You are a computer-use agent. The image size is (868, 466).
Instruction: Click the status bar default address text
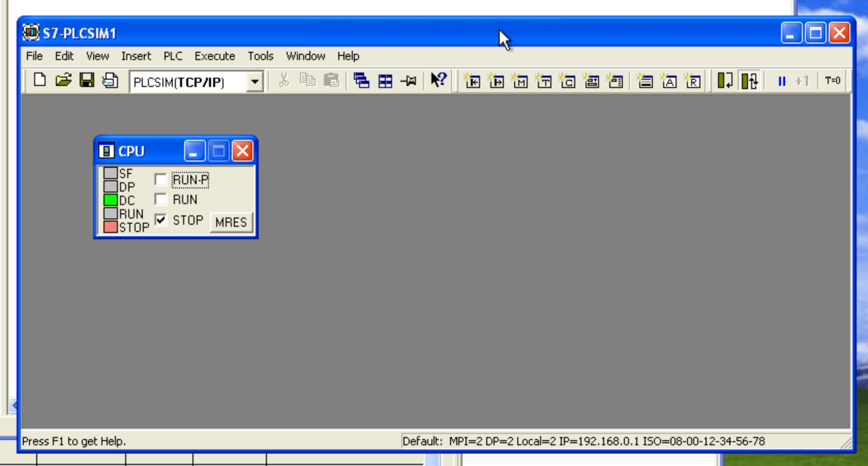[583, 441]
